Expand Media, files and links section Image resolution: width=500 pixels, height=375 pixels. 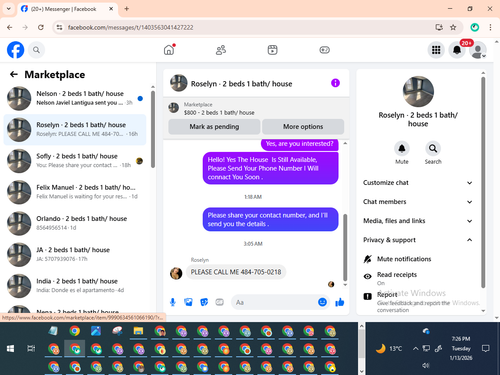[x=418, y=221]
